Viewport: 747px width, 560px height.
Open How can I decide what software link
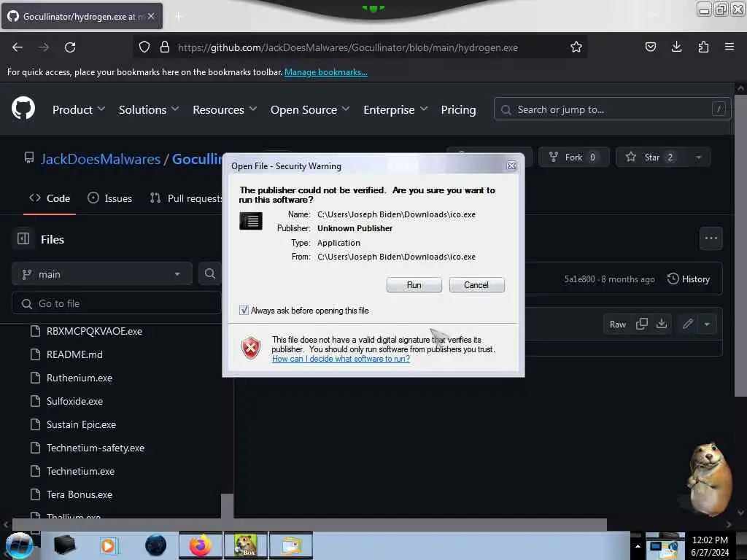point(341,359)
